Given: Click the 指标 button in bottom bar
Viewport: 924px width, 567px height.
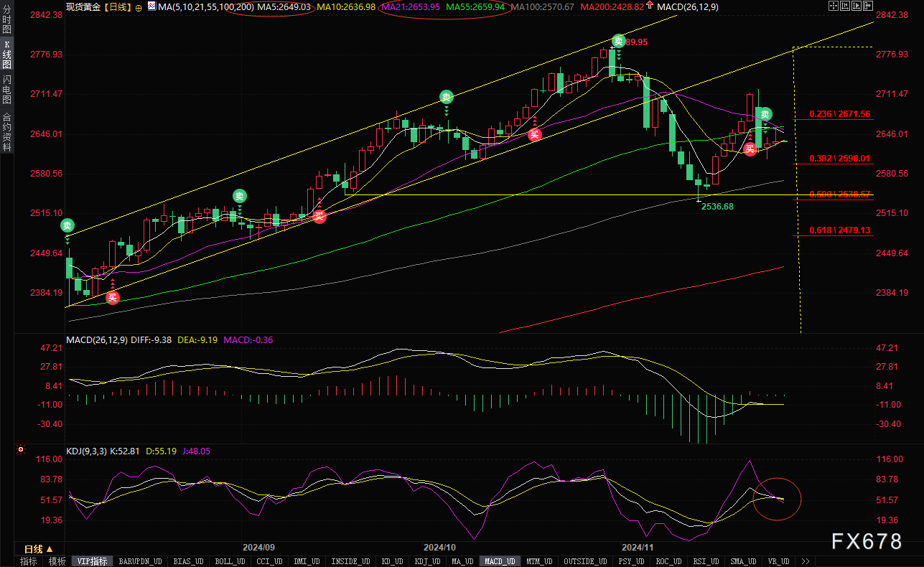Looking at the screenshot, I should click(x=29, y=561).
